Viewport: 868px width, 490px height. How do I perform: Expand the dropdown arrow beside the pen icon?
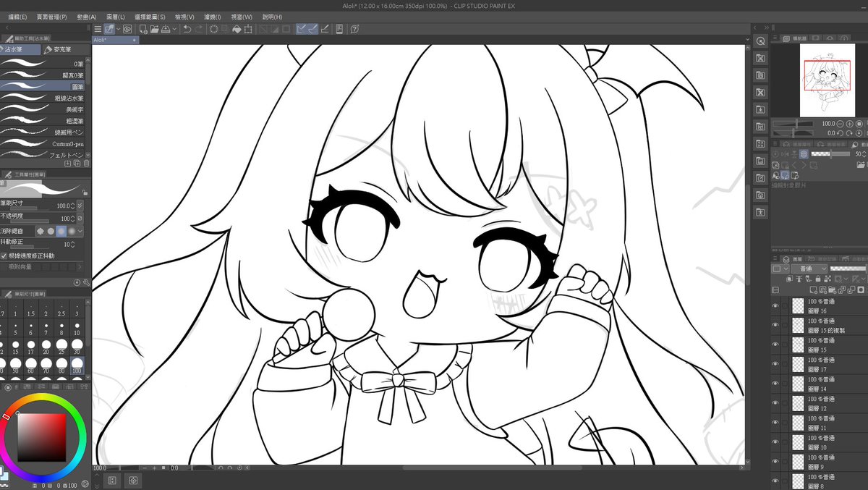118,29
